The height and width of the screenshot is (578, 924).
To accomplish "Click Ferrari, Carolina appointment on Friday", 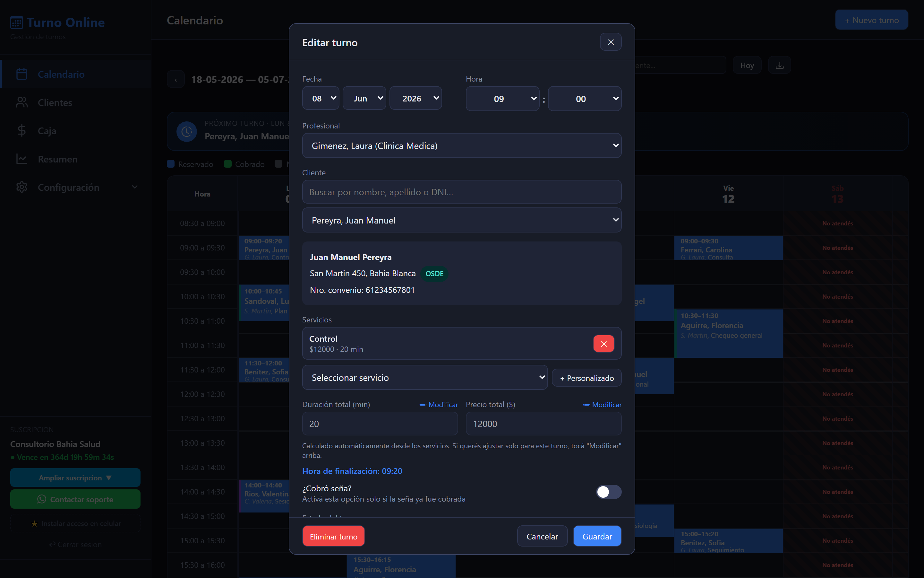I will click(728, 248).
